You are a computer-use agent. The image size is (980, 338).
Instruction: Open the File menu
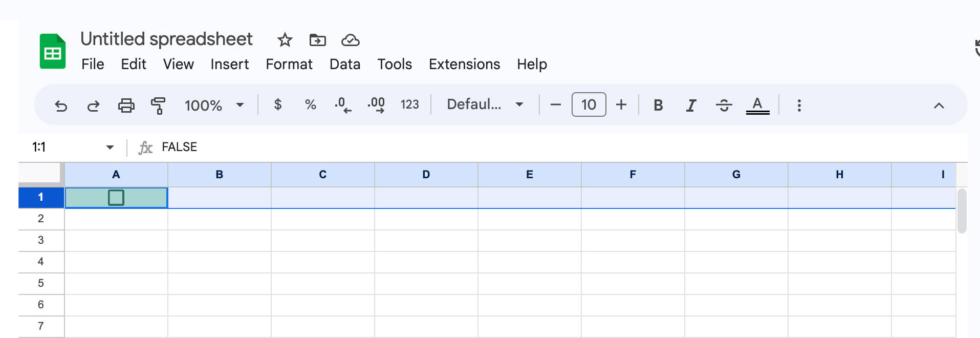click(x=93, y=65)
